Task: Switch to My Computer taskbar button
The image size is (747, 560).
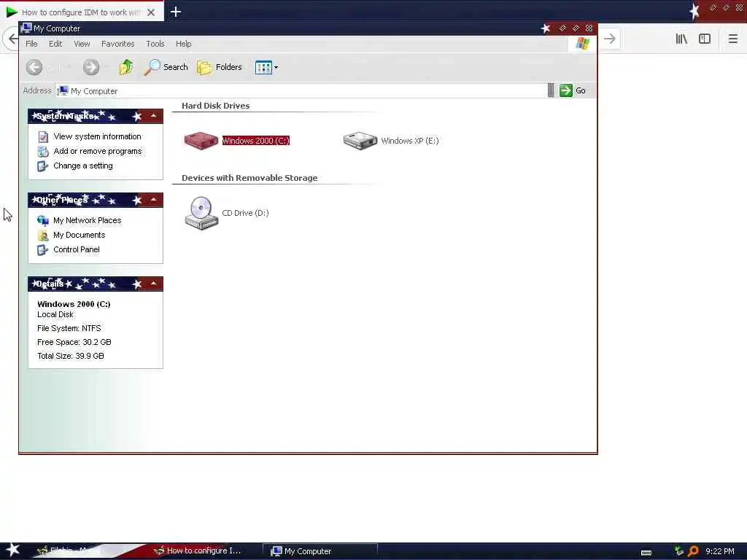Action: (x=320, y=551)
